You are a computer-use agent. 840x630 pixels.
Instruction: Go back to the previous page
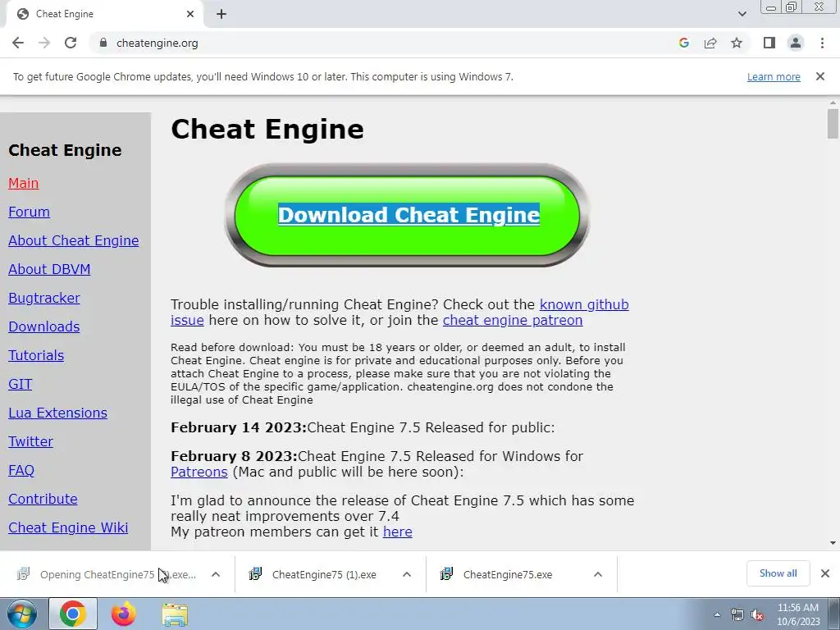18,43
